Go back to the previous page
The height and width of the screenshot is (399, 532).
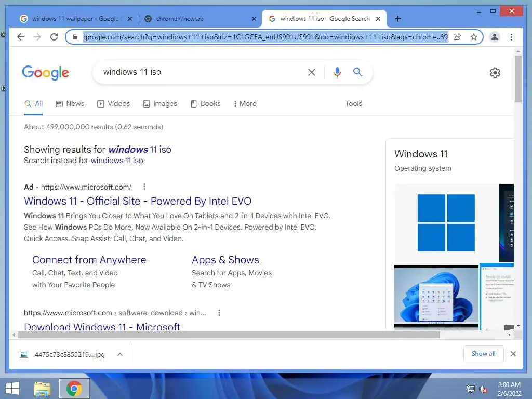click(21, 37)
